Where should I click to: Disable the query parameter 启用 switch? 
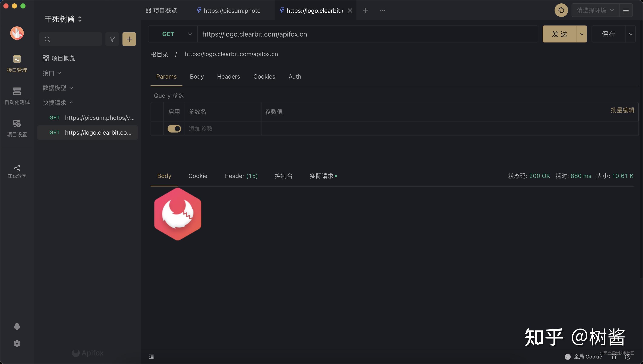pos(174,128)
